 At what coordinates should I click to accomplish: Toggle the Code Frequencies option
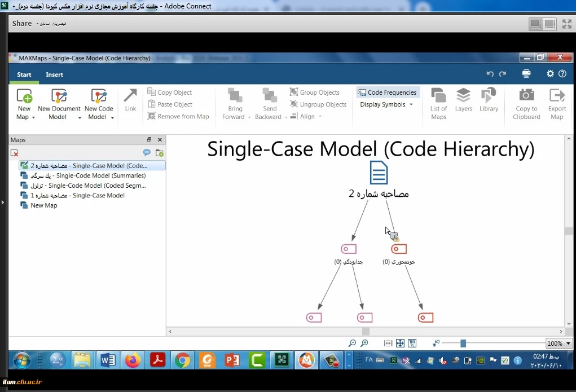388,93
